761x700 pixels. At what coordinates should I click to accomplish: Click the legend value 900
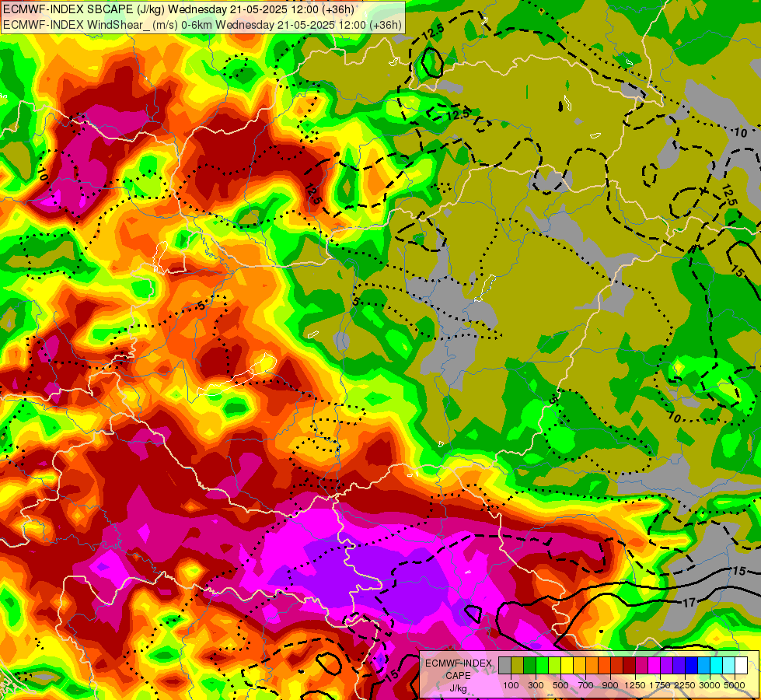(610, 685)
